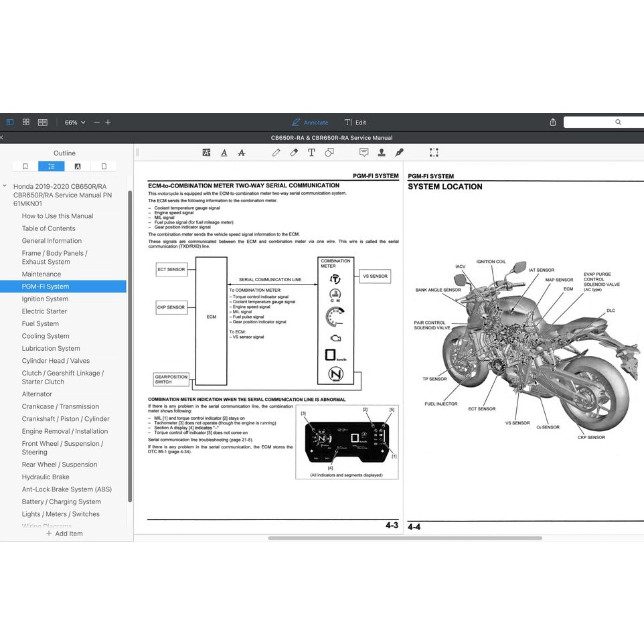Click the search input field
Image resolution: width=644 pixels, height=644 pixels.
604,122
